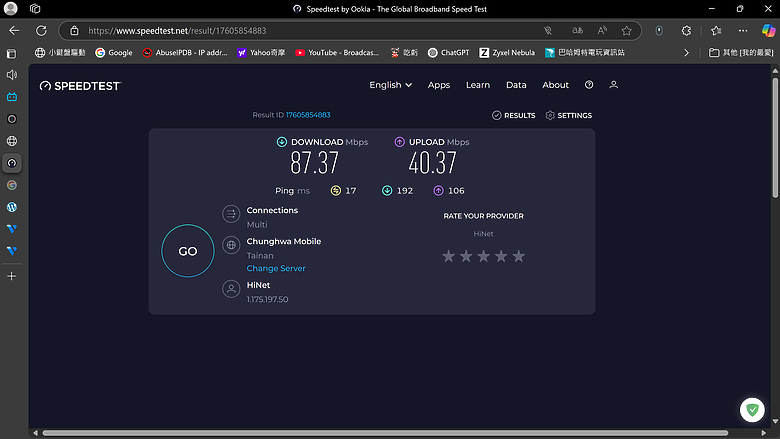Screen dimensions: 780x439
Task: Rate provider with the second star
Action: click(466, 256)
